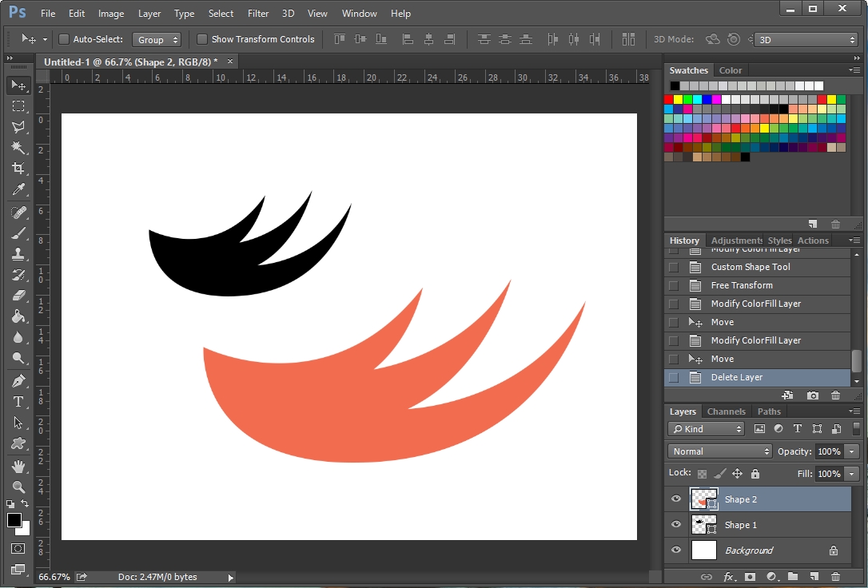Open Move tool preset picker arrow

45,39
